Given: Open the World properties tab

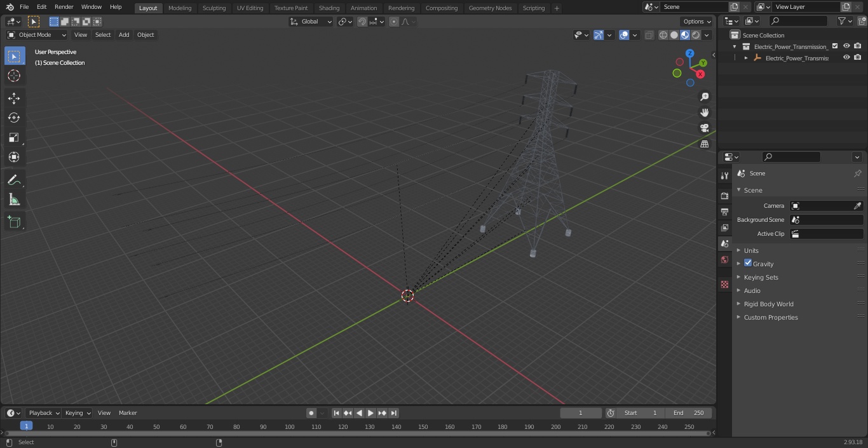Looking at the screenshot, I should [x=724, y=259].
